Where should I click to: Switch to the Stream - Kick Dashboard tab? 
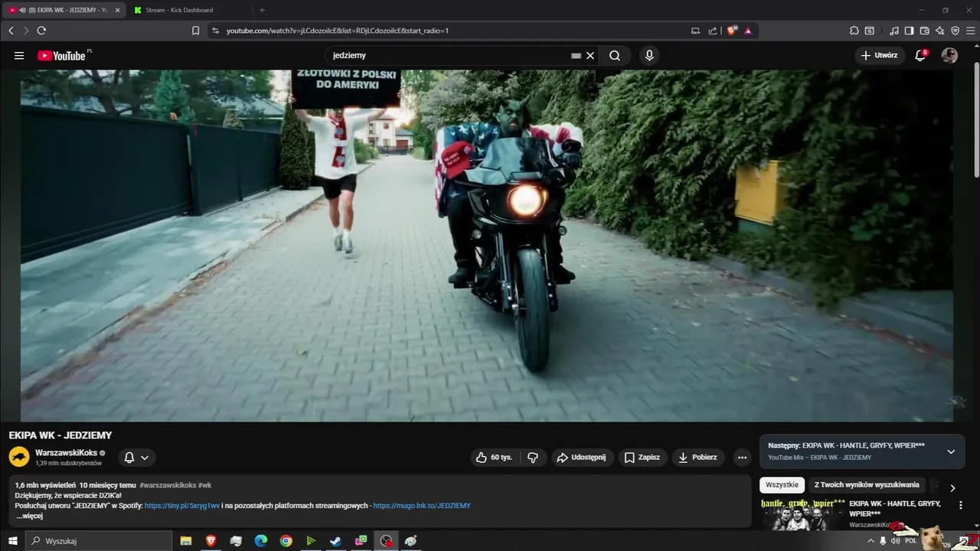point(179,10)
